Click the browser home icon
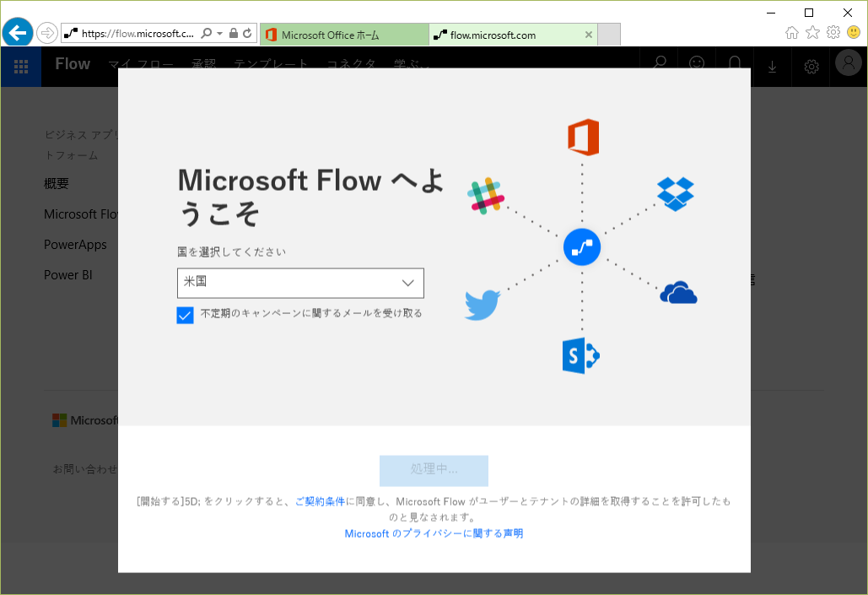The height and width of the screenshot is (595, 868). tap(792, 33)
